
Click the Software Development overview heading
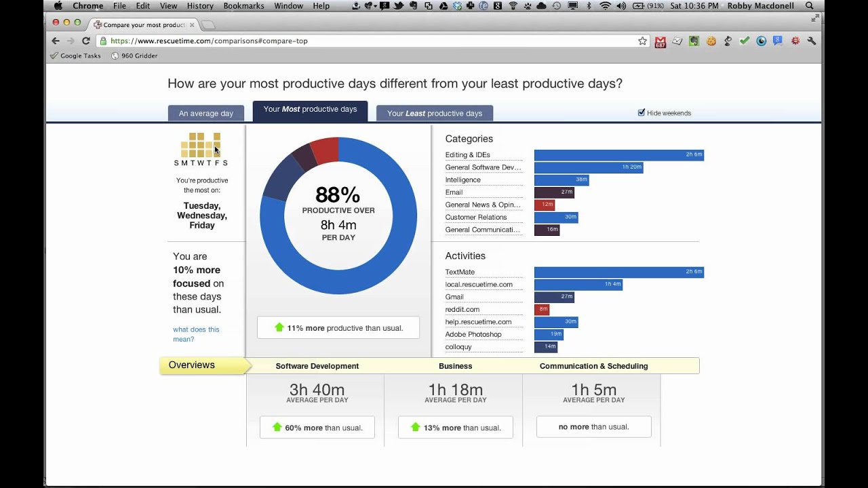(317, 366)
